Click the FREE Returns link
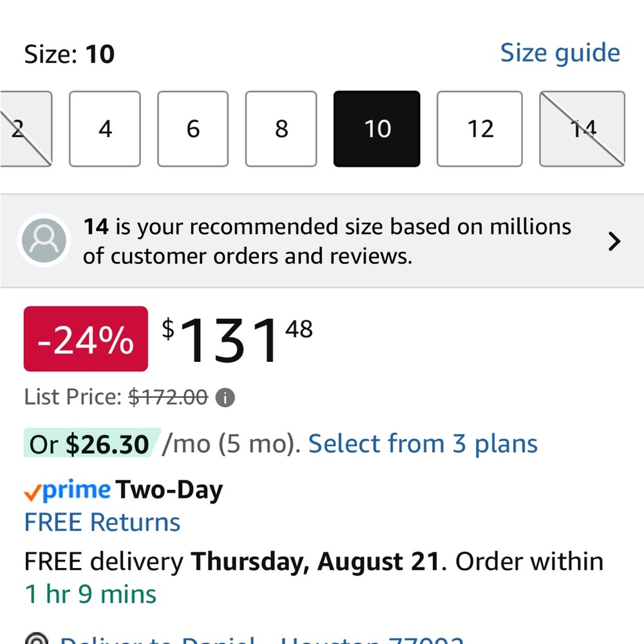The width and height of the screenshot is (644, 644). point(102,522)
